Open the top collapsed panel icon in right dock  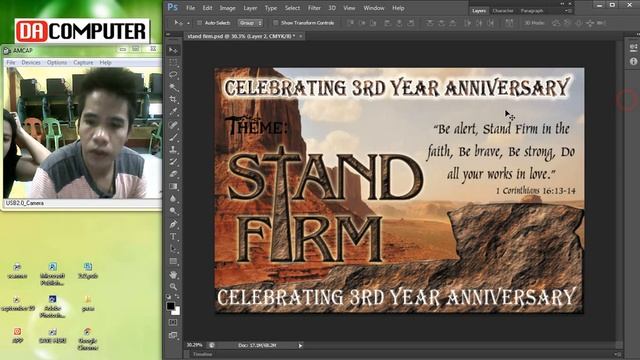pos(633,48)
